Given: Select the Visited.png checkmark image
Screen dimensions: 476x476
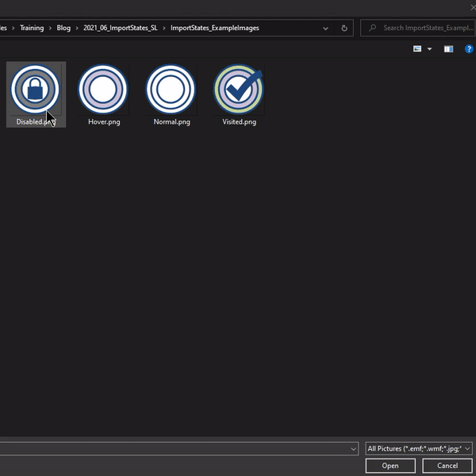Looking at the screenshot, I should (x=239, y=90).
